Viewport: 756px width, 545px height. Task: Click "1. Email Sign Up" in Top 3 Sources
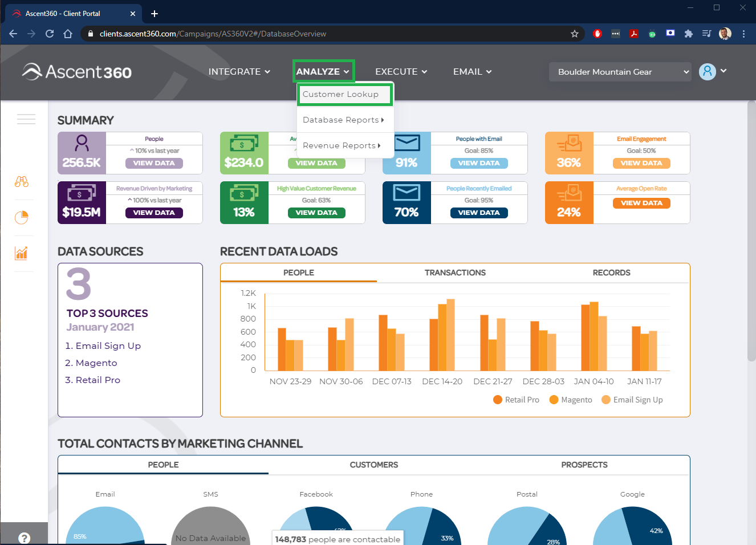[x=103, y=346]
